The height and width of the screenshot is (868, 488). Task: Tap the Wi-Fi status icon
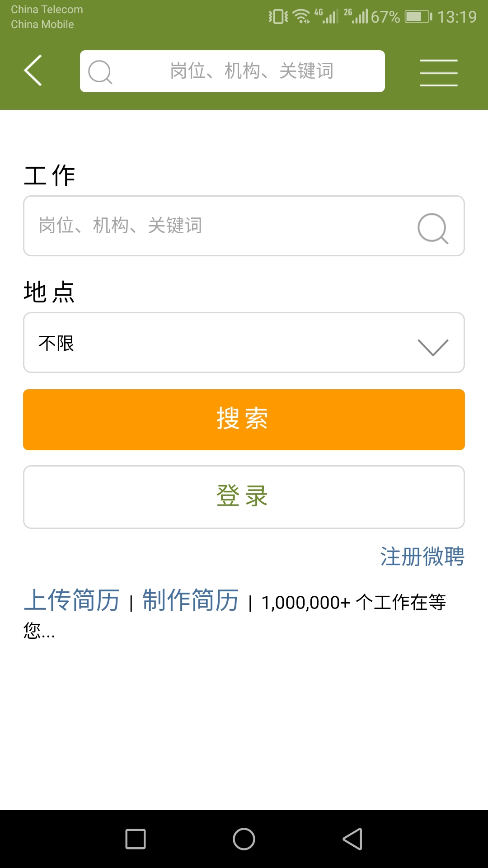click(301, 16)
